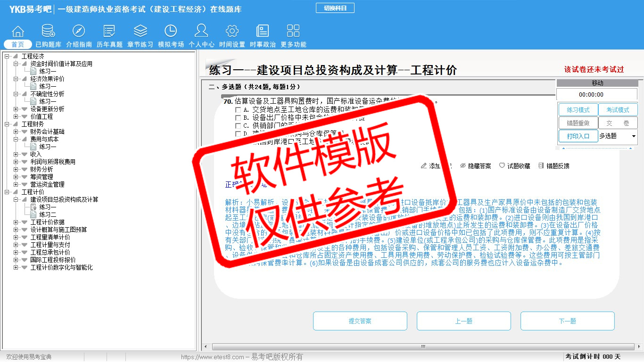
Task: Check option D checkbox
Action: [238, 133]
